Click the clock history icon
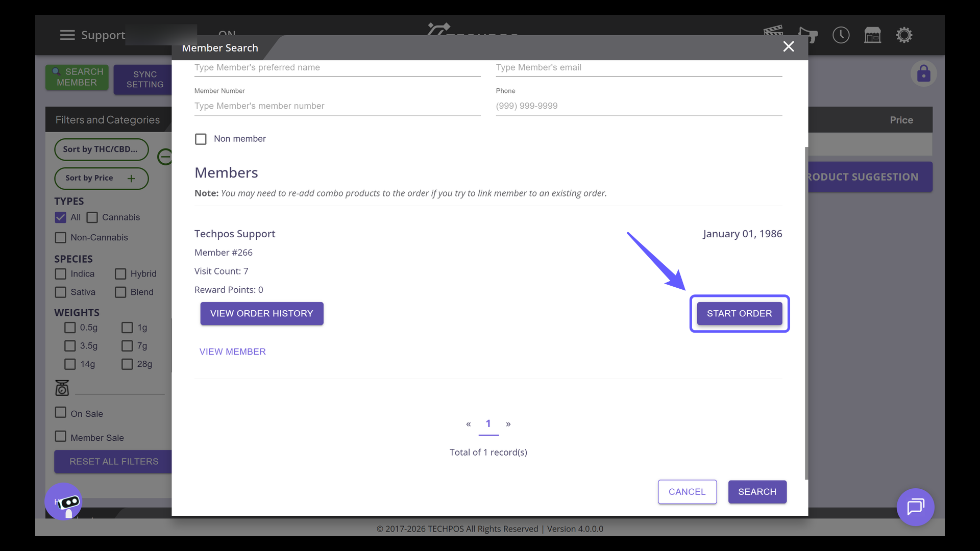Screen dimensions: 980x551 pos(841,35)
